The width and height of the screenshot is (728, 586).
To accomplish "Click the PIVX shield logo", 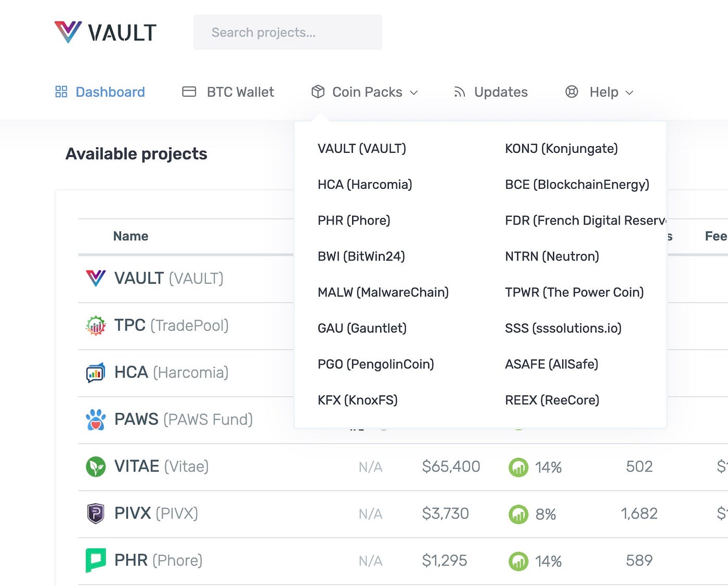I will [x=96, y=514].
